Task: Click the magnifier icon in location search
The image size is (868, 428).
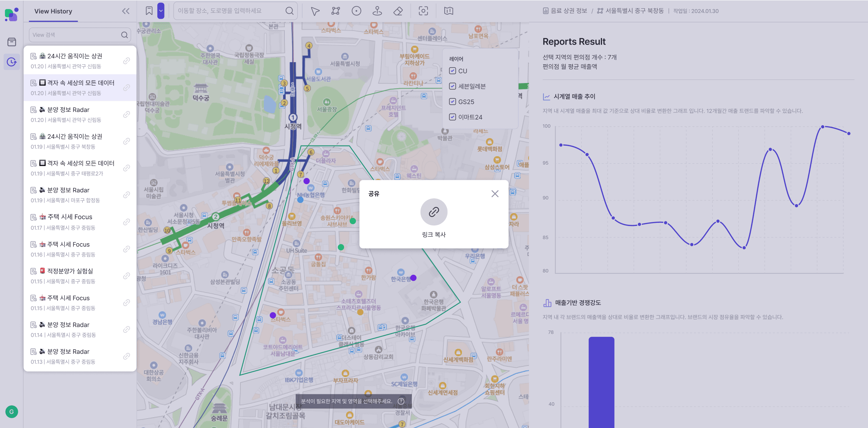Action: click(x=289, y=11)
